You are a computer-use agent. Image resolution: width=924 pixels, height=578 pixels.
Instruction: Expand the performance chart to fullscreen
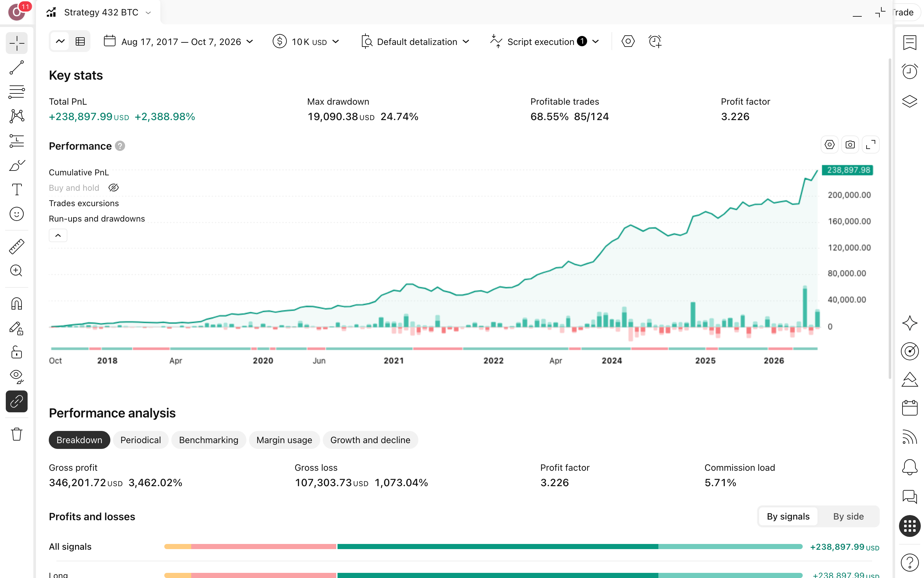coord(870,144)
